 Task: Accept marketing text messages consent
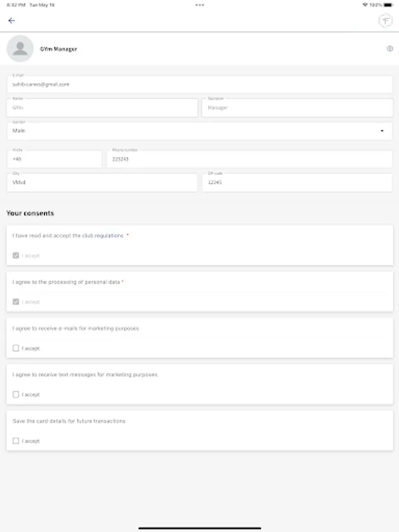(16, 395)
